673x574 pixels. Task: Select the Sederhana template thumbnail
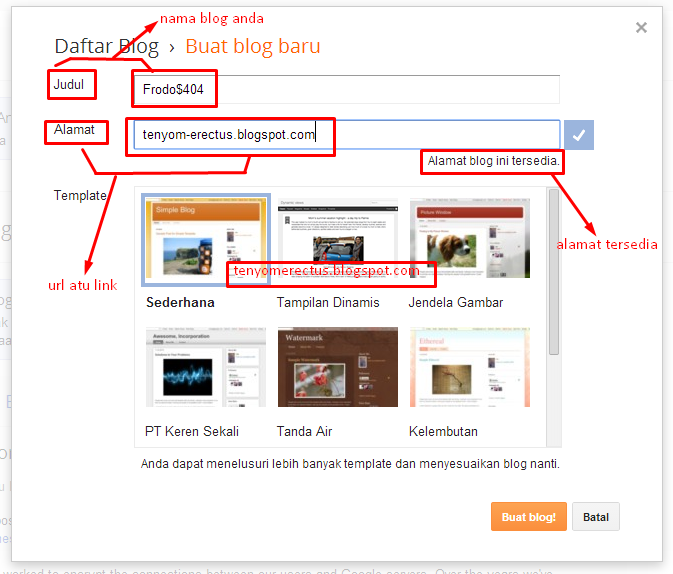tap(206, 240)
